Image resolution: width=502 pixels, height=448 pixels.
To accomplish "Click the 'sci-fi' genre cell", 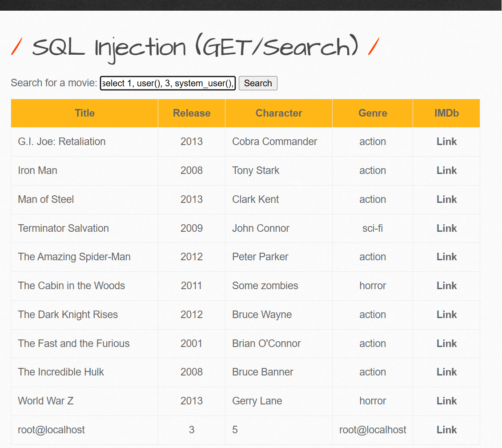I will tap(373, 228).
